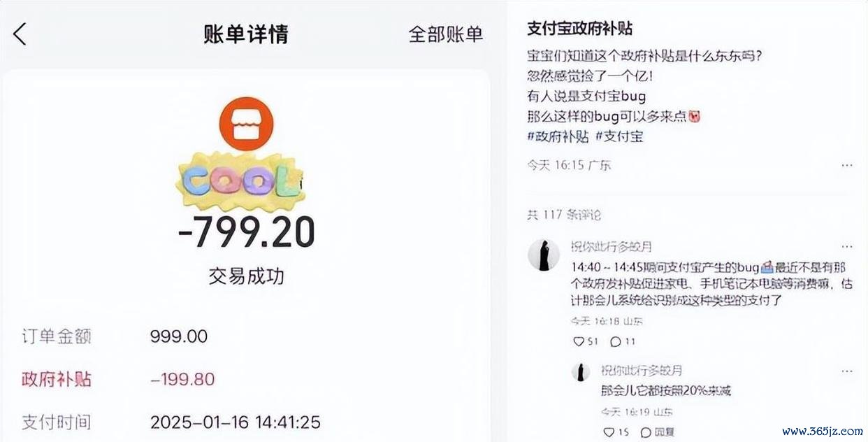Click the COOL sticker over merchant name

[239, 180]
